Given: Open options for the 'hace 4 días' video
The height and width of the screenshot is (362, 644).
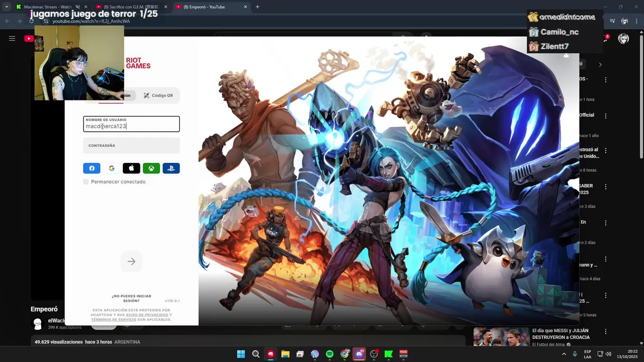Looking at the screenshot, I should click(606, 259).
